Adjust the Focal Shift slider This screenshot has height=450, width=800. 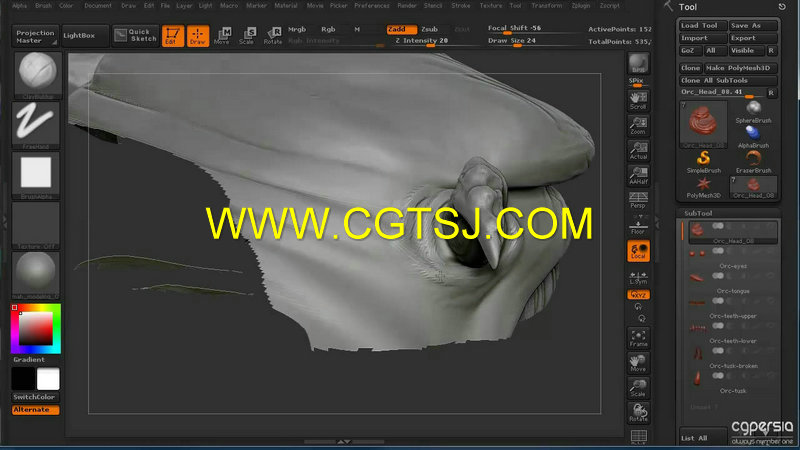coord(534,29)
